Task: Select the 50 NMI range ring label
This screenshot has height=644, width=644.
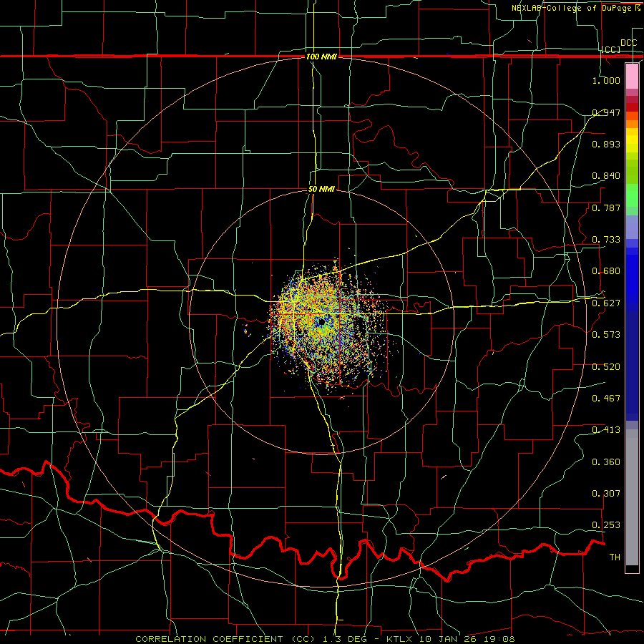Action: click(x=321, y=189)
